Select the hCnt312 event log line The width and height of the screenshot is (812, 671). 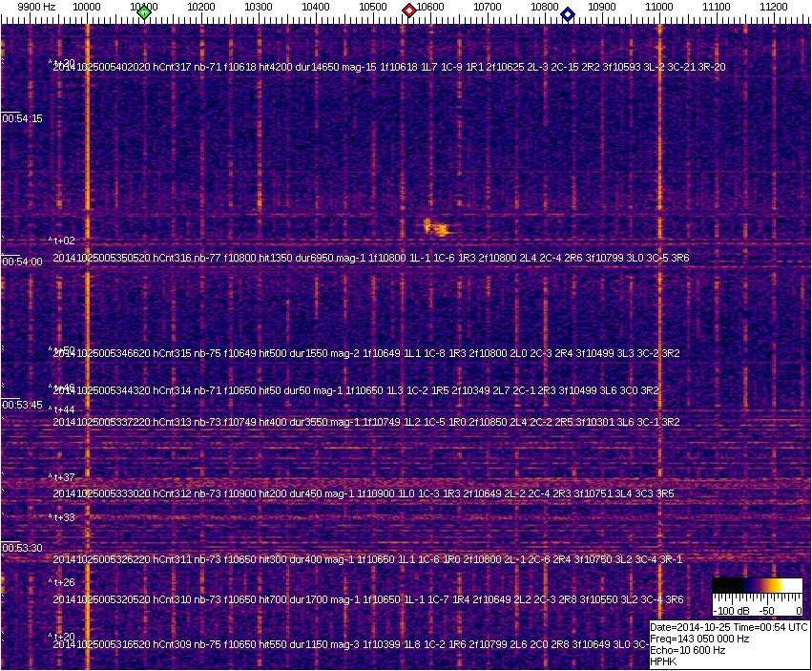tap(363, 493)
